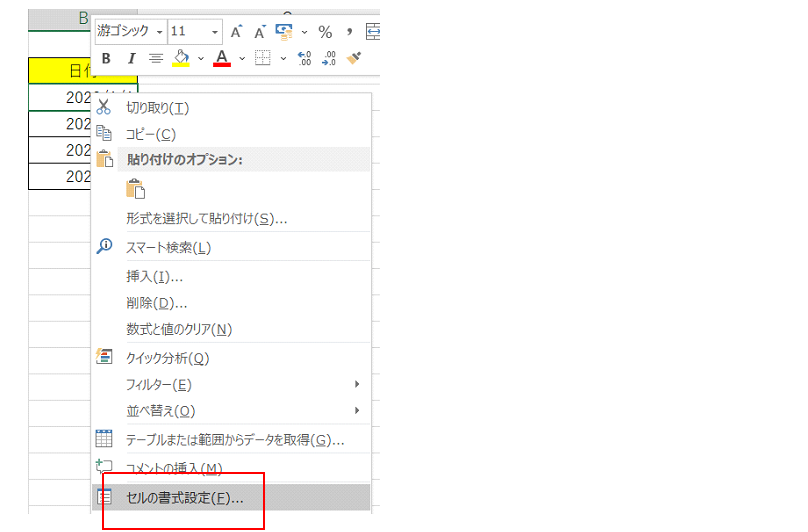This screenshot has width=808, height=532.
Task: Click the increase font size icon
Action: click(235, 32)
